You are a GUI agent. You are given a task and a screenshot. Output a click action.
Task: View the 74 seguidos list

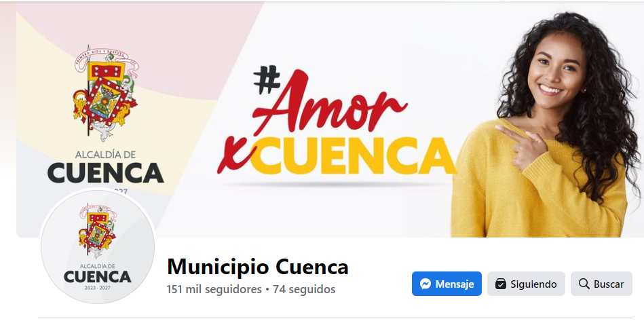[304, 289]
